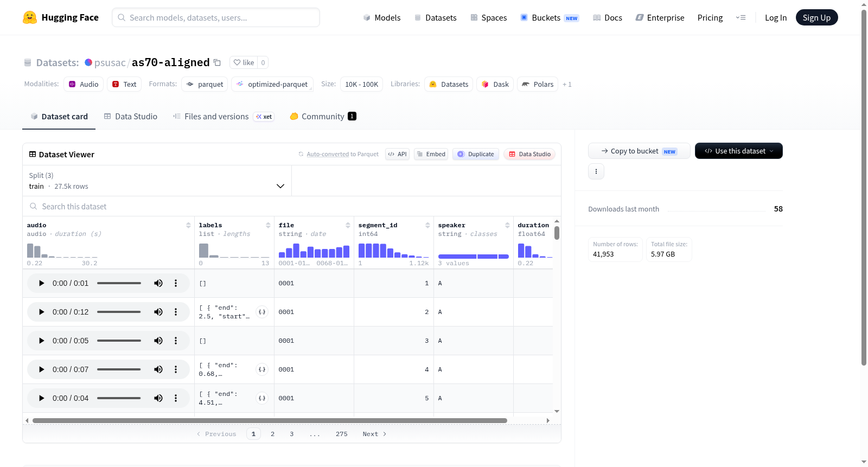Click the like heart button

pyautogui.click(x=244, y=62)
